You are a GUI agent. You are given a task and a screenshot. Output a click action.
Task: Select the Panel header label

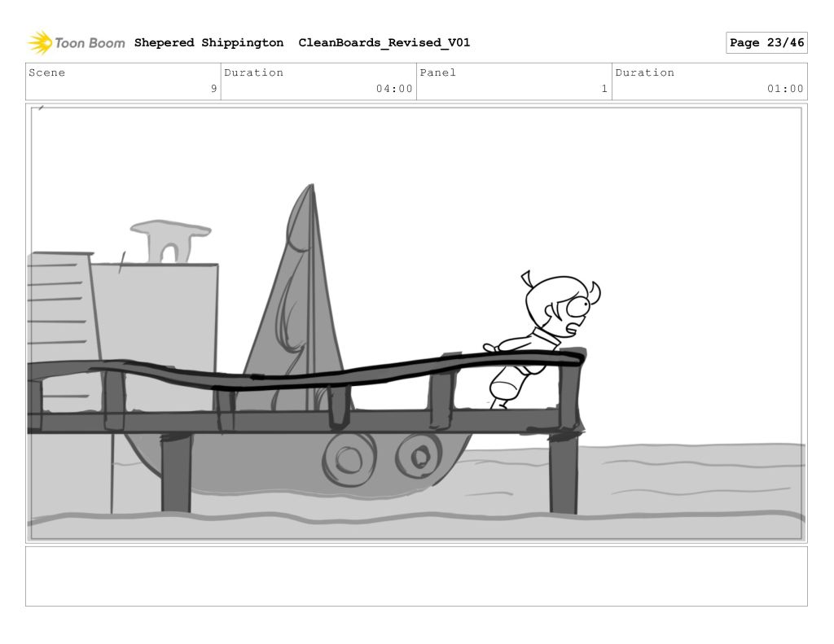tap(438, 72)
